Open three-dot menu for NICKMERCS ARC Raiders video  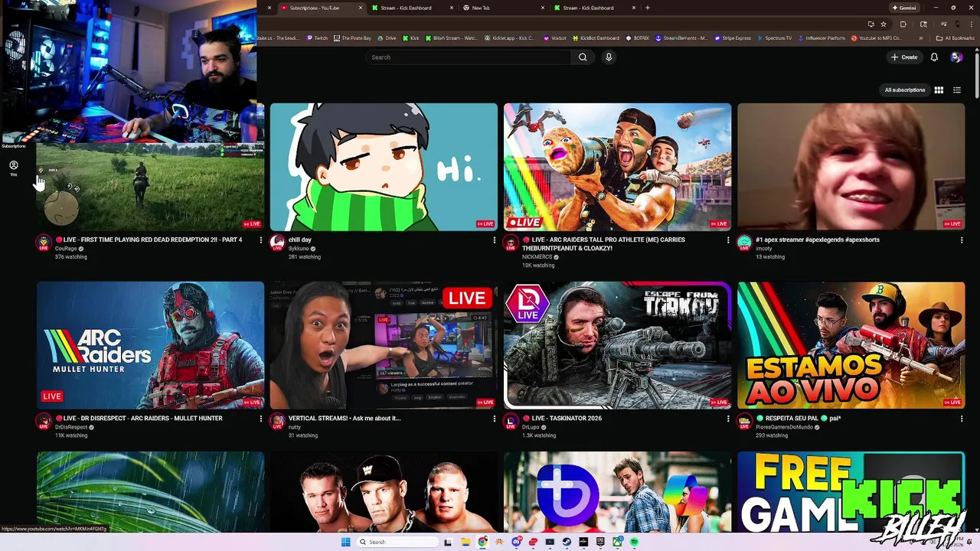[727, 240]
